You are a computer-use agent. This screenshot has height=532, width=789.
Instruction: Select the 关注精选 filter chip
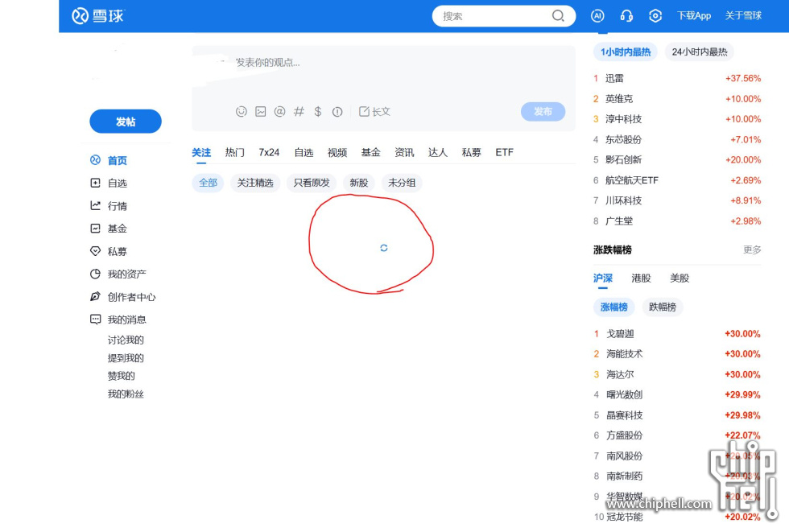(255, 183)
